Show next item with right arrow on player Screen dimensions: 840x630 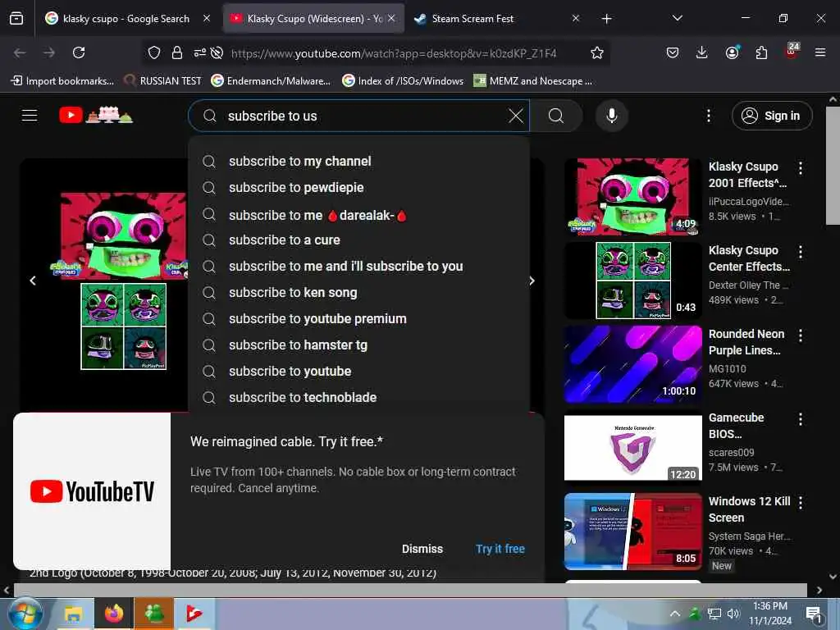(x=532, y=281)
